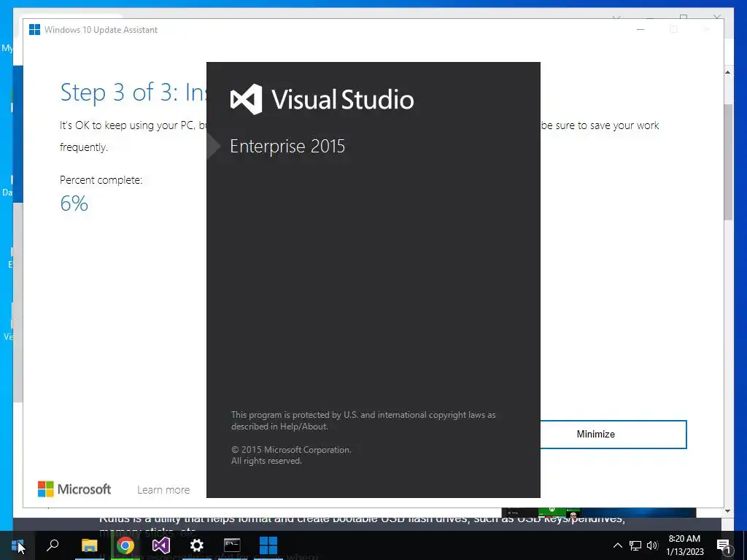Click the Microsoft logo in Update Assistant
This screenshot has height=560, width=747.
click(74, 489)
